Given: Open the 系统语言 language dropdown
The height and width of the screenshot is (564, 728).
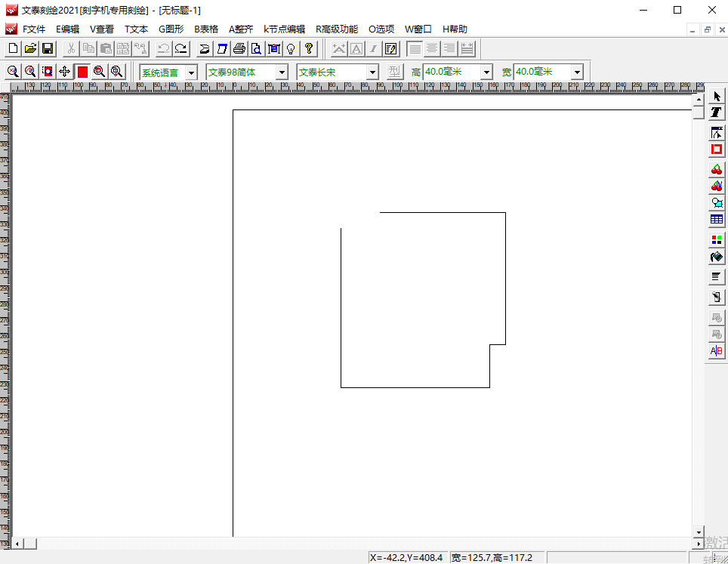Looking at the screenshot, I should 191,72.
